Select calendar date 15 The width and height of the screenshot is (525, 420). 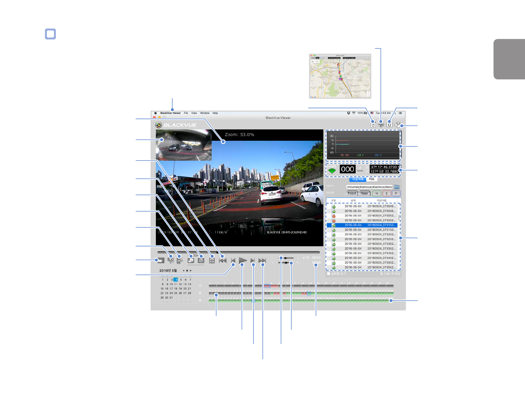click(x=162, y=289)
